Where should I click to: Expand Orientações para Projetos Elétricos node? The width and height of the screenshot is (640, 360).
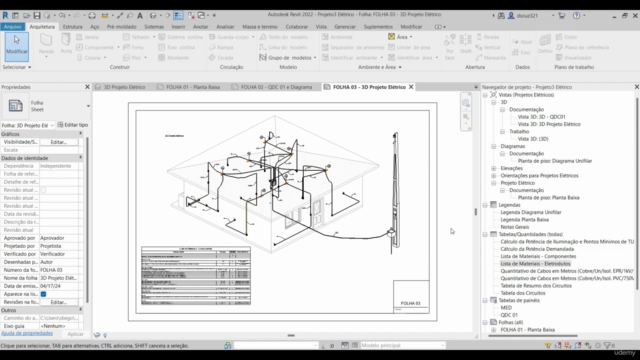click(x=493, y=176)
